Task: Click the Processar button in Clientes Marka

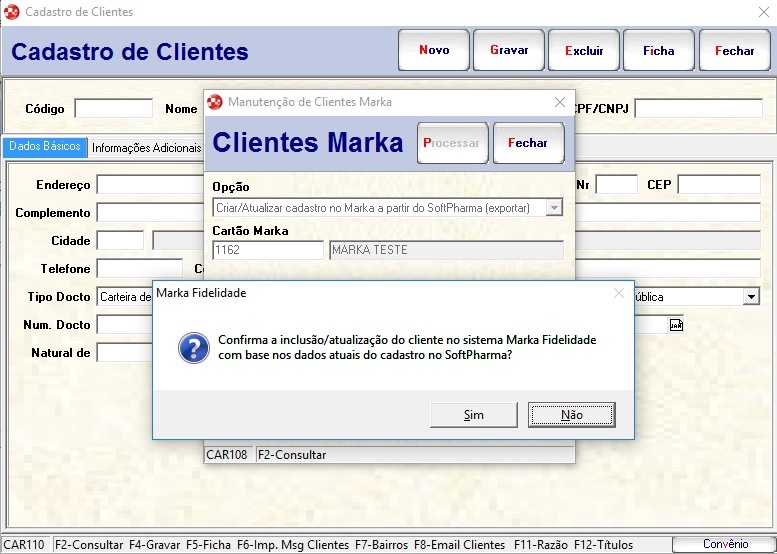Action: [452, 143]
